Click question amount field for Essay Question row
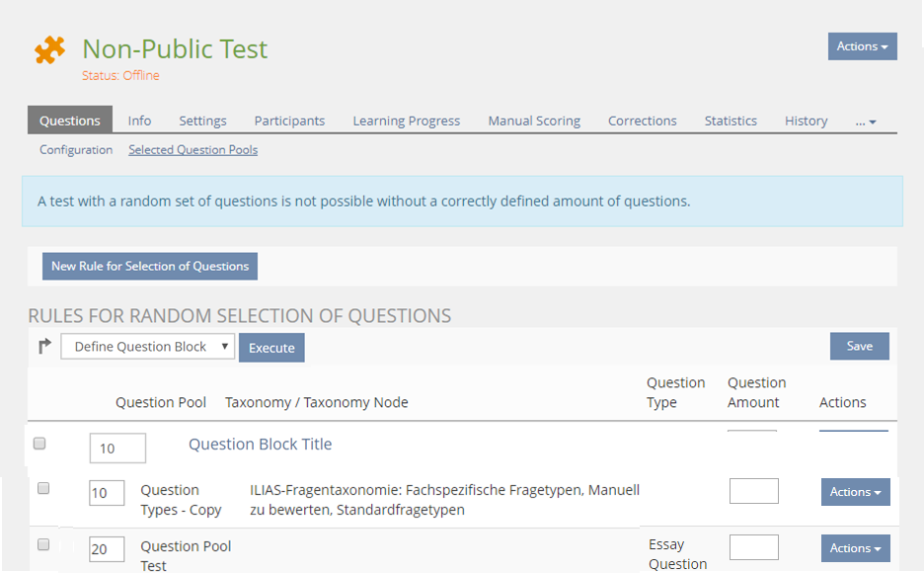 coord(753,547)
